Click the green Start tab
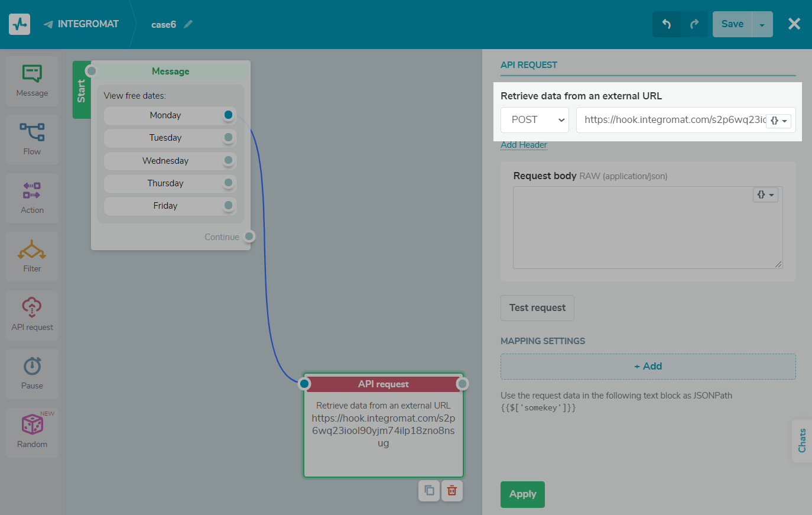Viewport: 812px width, 515px height. 82,90
